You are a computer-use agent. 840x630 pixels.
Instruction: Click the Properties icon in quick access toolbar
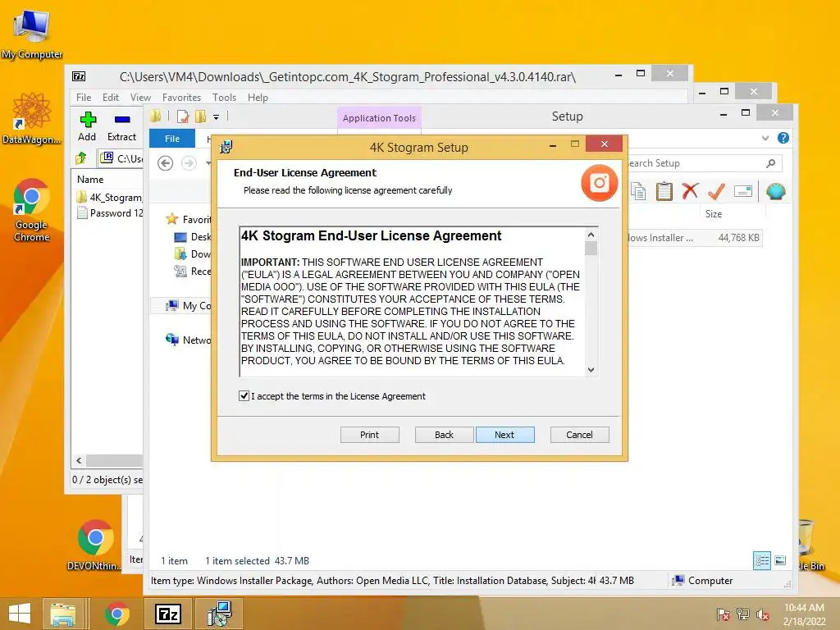(x=183, y=116)
